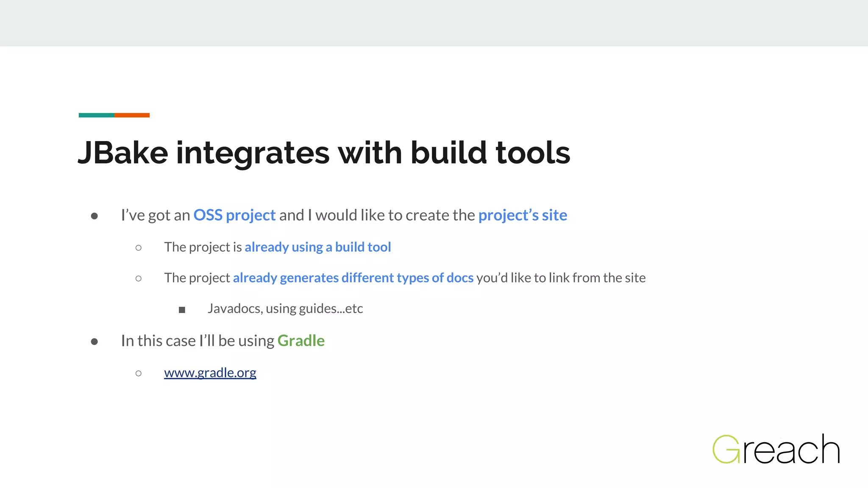The image size is (868, 488).
Task: Click the blue 'OSS project' text
Action: [234, 215]
